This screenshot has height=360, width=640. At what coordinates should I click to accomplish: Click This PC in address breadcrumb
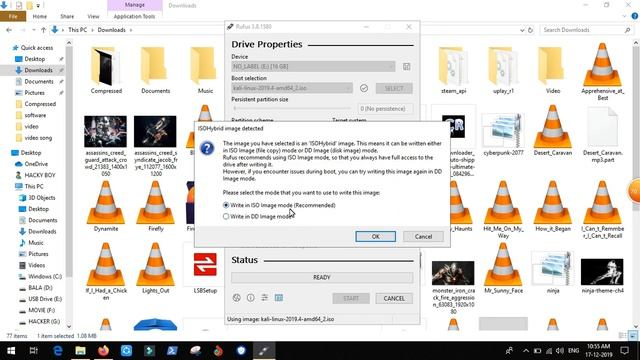coord(77,30)
